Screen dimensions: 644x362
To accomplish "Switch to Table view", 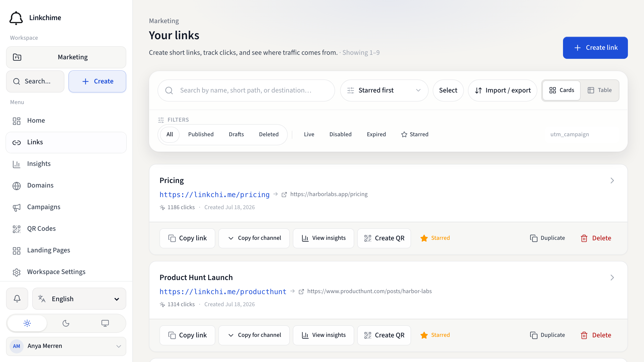I will (x=599, y=90).
